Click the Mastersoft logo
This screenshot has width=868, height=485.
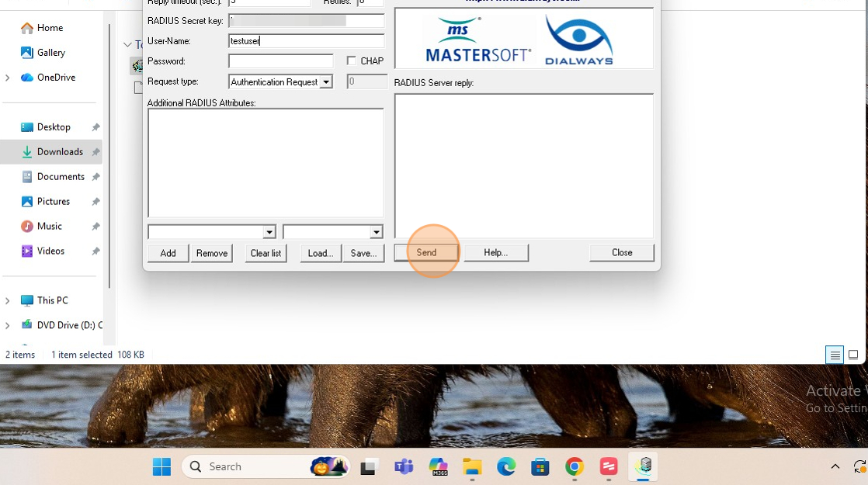[478, 40]
